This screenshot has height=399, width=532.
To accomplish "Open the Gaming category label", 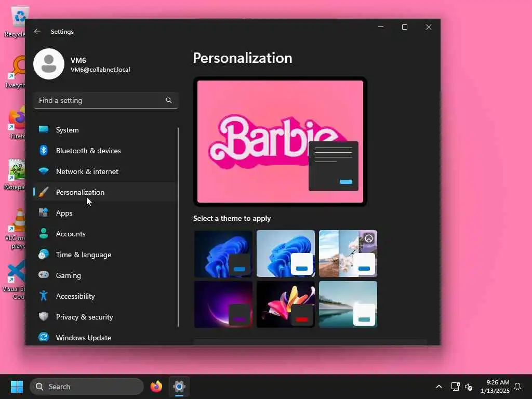I will (68, 275).
